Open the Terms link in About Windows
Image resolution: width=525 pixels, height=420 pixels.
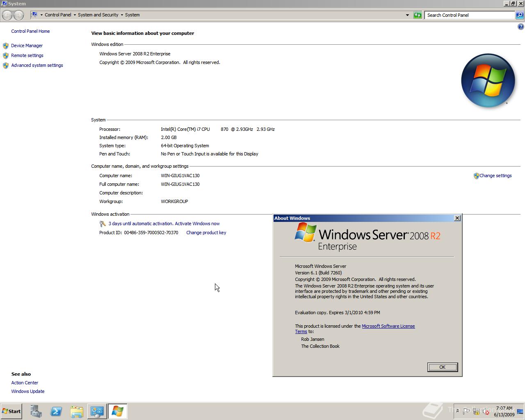click(301, 331)
